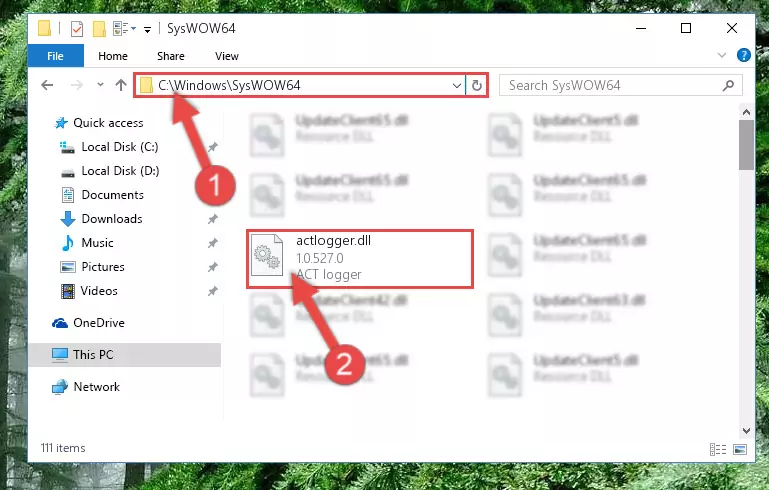This screenshot has width=769, height=490.
Task: Click the scrollbar up arrow
Action: point(746,112)
